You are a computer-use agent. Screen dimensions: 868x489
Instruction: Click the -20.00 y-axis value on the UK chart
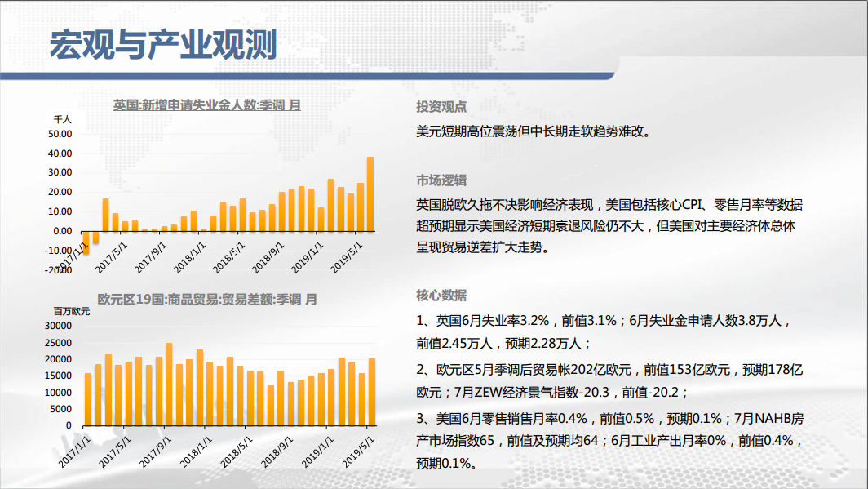[x=59, y=270]
